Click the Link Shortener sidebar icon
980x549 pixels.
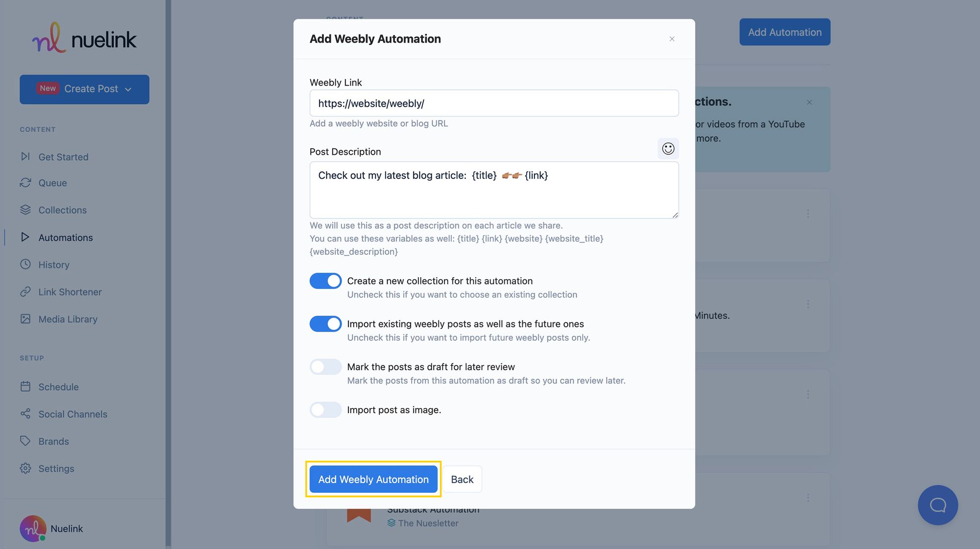24,292
